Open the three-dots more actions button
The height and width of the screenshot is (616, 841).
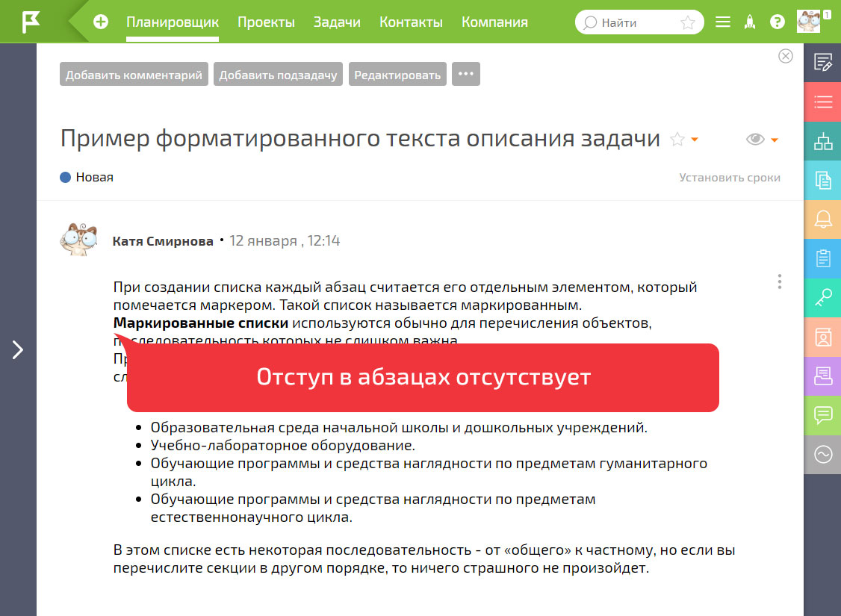click(465, 74)
